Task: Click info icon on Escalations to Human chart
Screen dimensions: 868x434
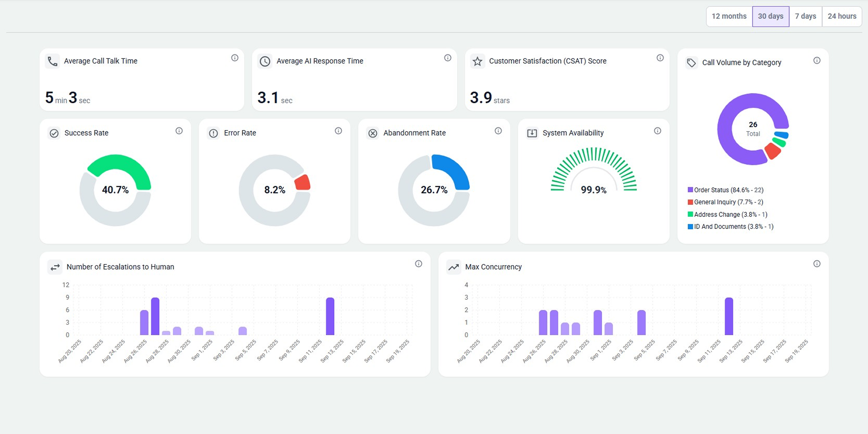Action: coord(418,264)
